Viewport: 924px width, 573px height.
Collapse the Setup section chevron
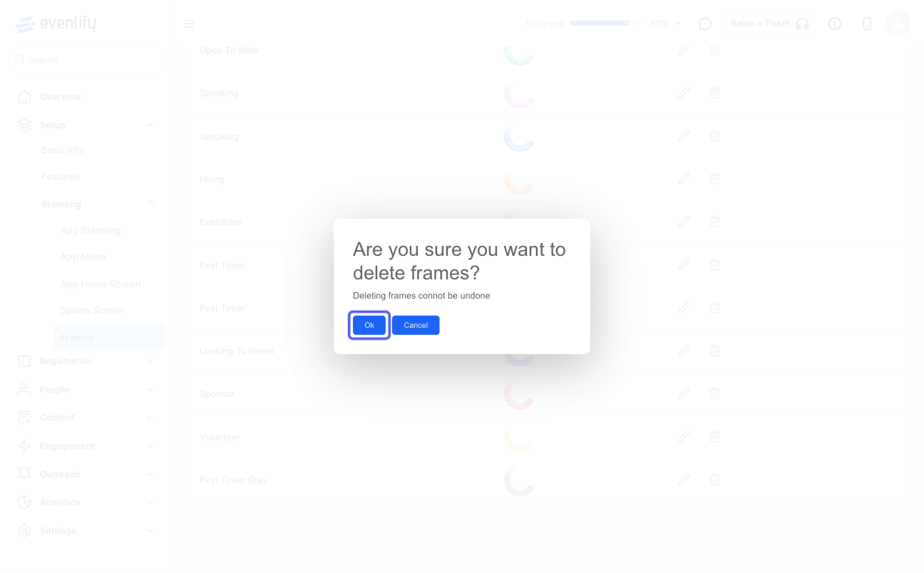click(149, 125)
